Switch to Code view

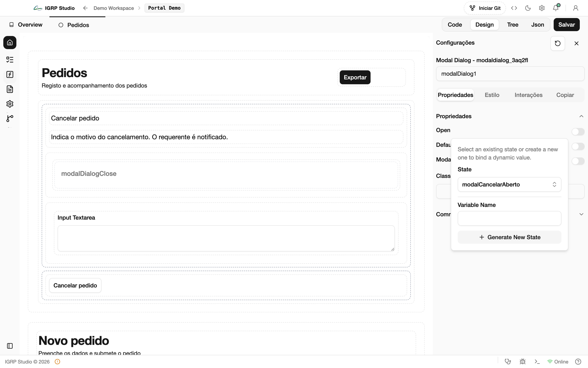pyautogui.click(x=455, y=25)
